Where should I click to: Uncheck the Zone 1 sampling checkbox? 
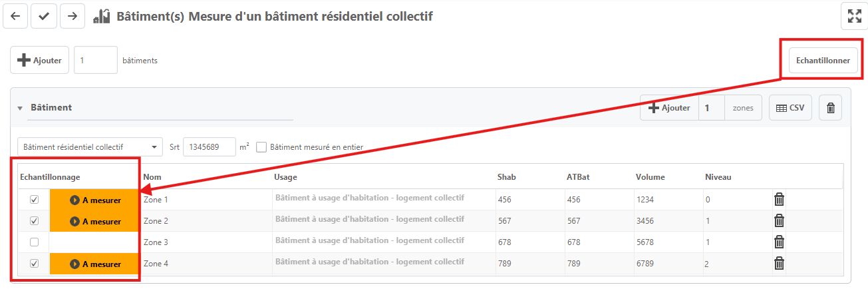coord(35,199)
